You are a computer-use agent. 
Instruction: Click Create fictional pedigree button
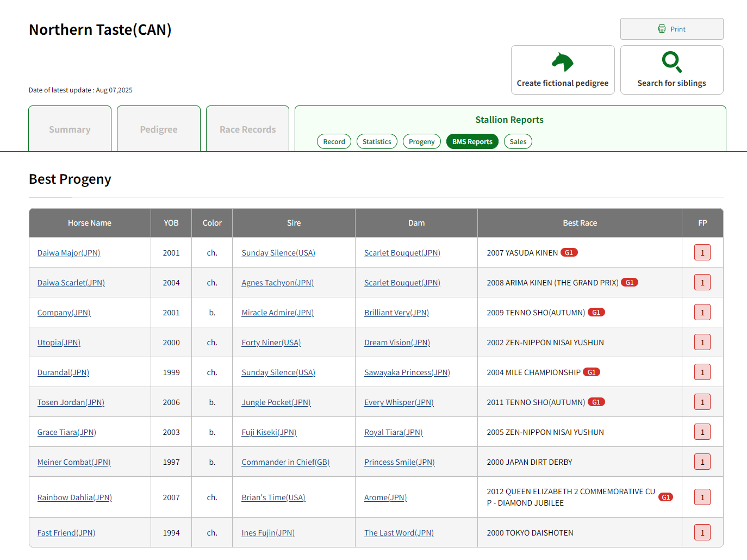[x=563, y=70]
